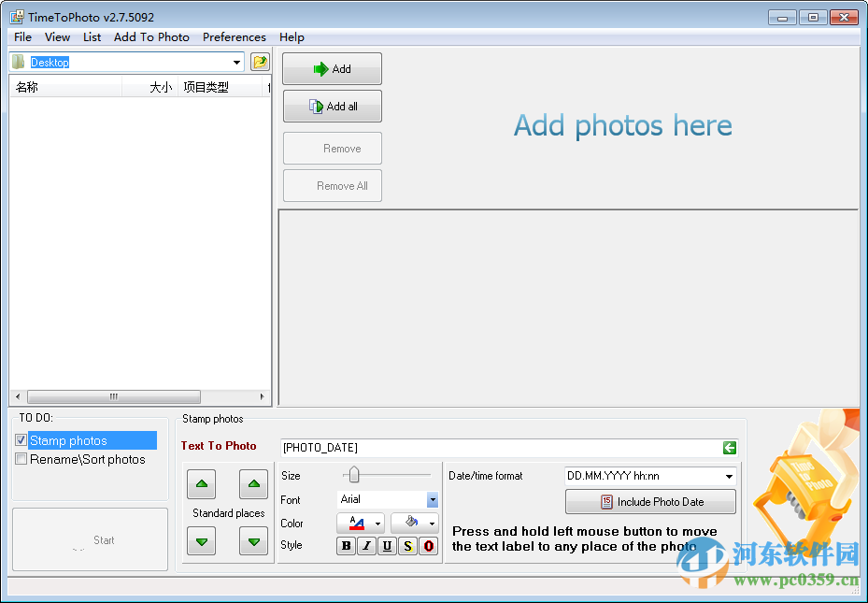Click the Start button
Screen dimensions: 868x603
coord(91,539)
